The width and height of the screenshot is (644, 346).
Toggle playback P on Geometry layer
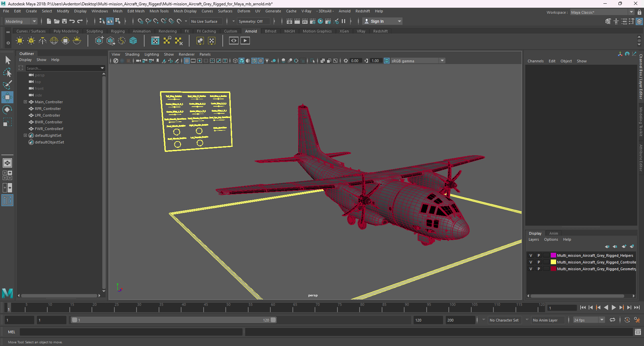539,269
